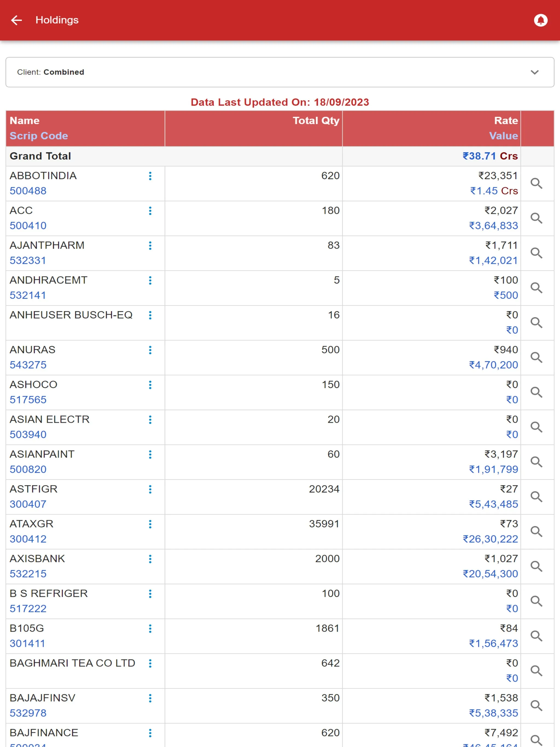Open three-dot menu for AJANTPHARM
The width and height of the screenshot is (560, 747).
pyautogui.click(x=150, y=246)
